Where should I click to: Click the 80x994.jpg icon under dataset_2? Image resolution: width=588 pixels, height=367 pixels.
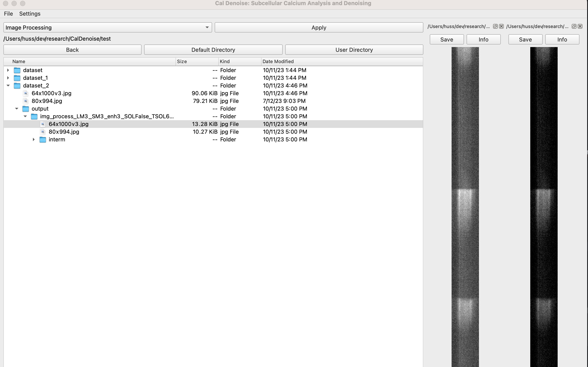26,101
